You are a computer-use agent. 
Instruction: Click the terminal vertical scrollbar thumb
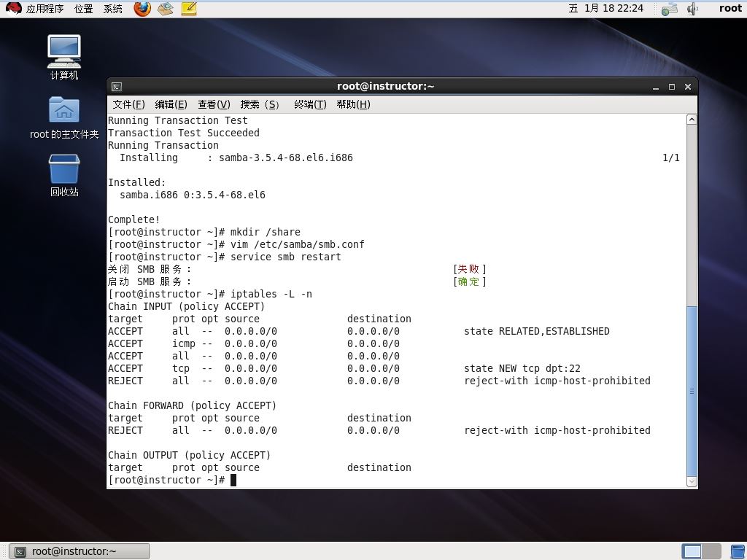coord(692,391)
